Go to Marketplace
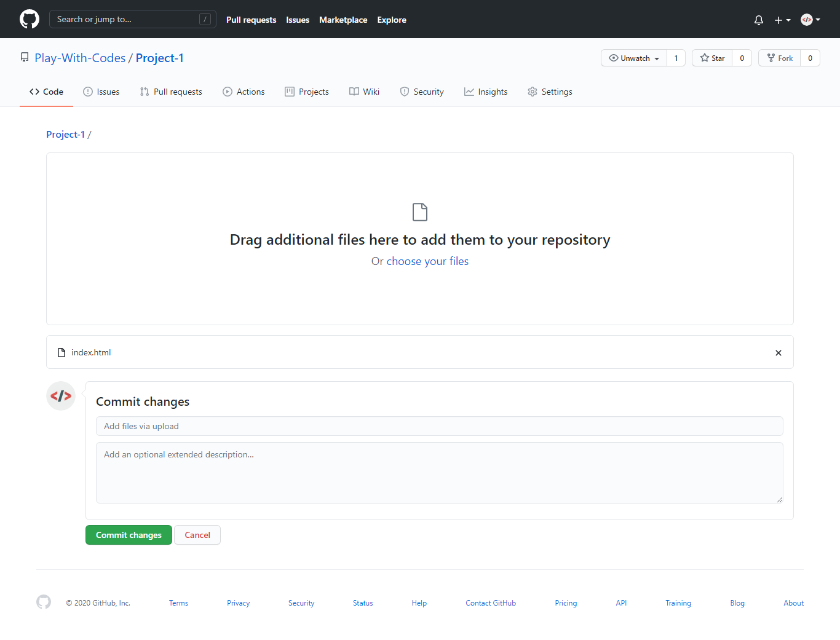This screenshot has width=840, height=640. (x=343, y=20)
